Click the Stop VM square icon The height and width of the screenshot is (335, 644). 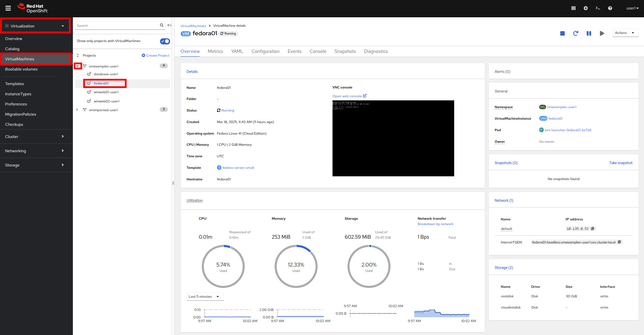pyautogui.click(x=562, y=33)
